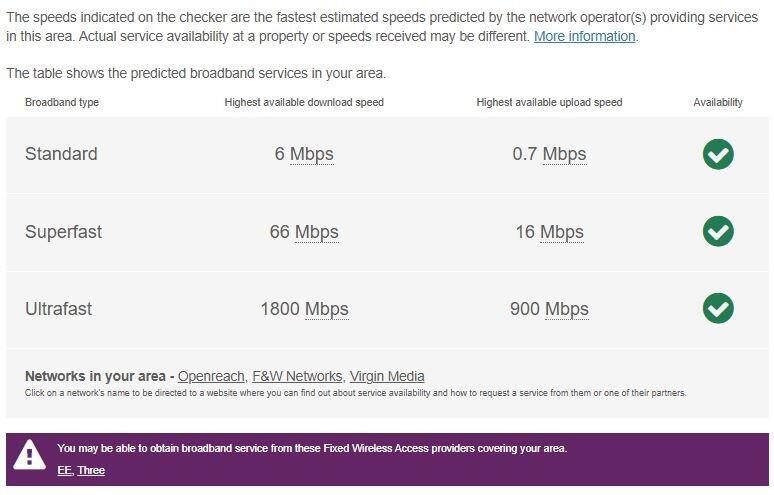The width and height of the screenshot is (774, 495).
Task: Click the Ultrafast availability checkmark icon
Action: 717,308
